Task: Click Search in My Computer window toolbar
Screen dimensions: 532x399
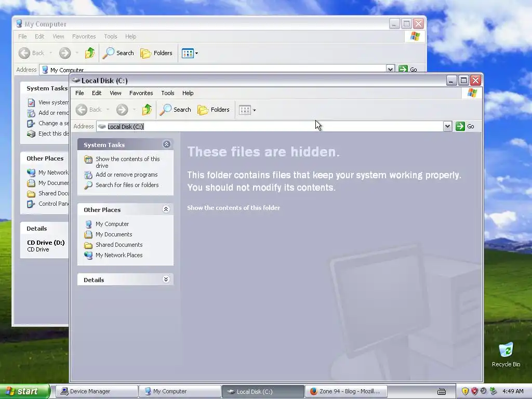Action: [118, 53]
